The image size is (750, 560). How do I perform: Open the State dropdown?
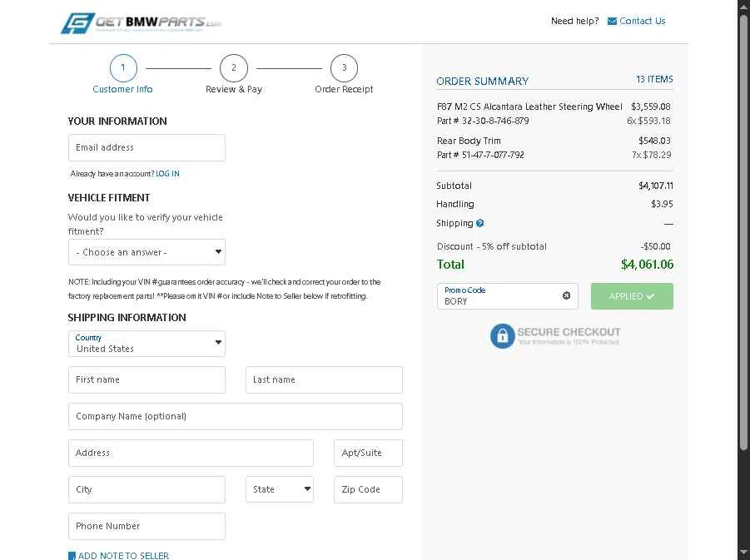pos(280,489)
